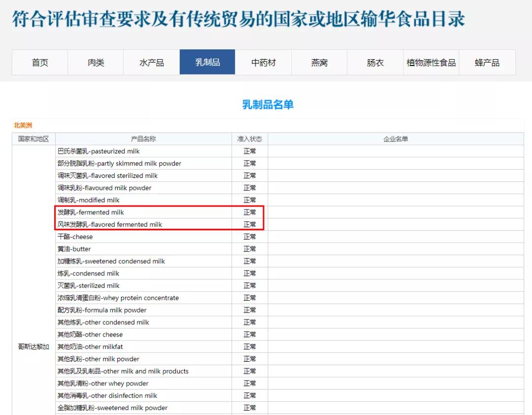
Task: Open the 肉类 category tab
Action: (x=96, y=62)
